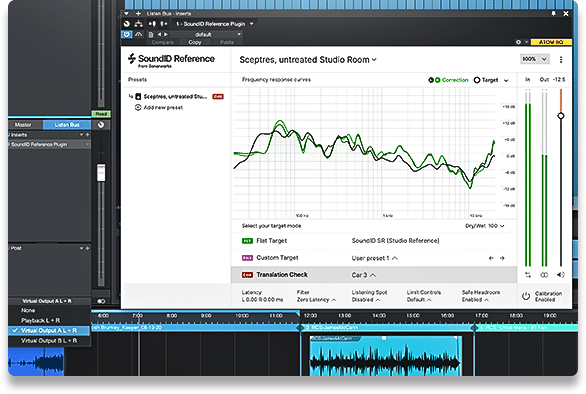Add insert with the plus icon in plugin header

coord(138,13)
